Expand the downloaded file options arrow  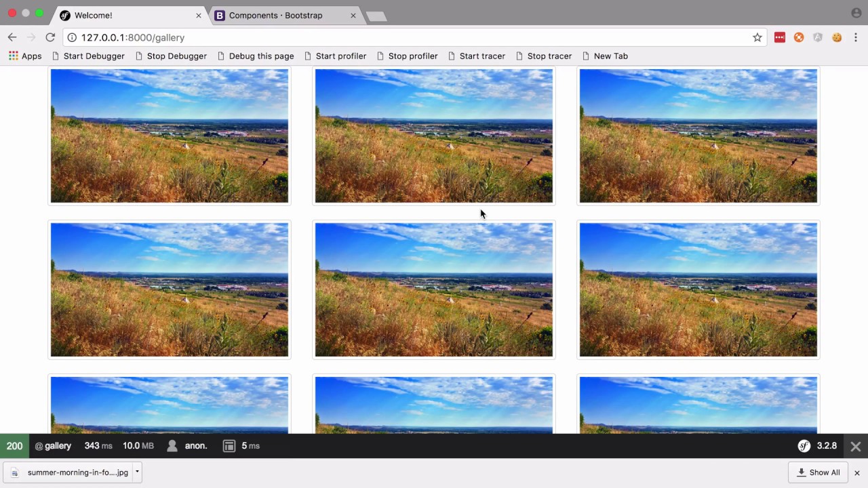click(137, 472)
